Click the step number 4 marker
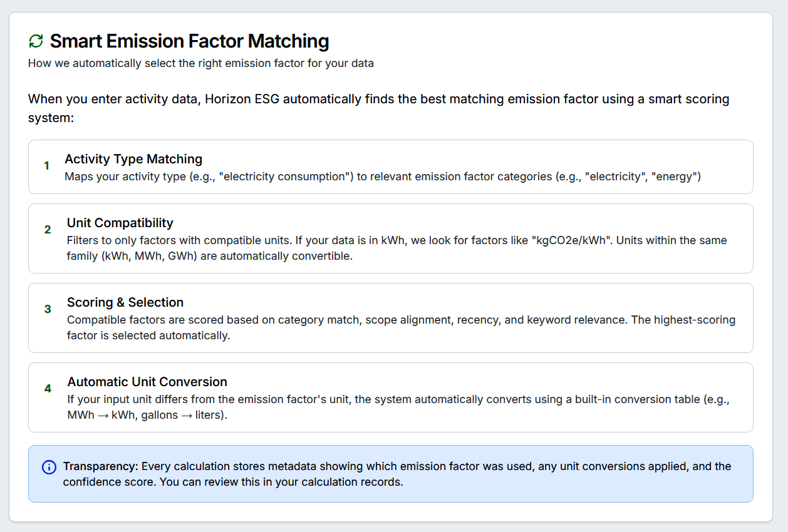This screenshot has width=788, height=532. (48, 389)
